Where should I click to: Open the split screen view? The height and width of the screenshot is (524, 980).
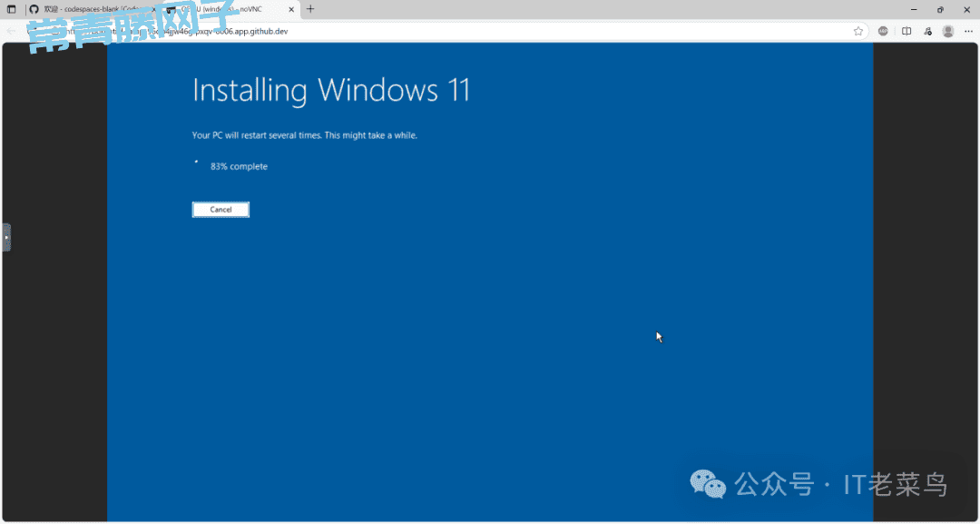(x=906, y=31)
